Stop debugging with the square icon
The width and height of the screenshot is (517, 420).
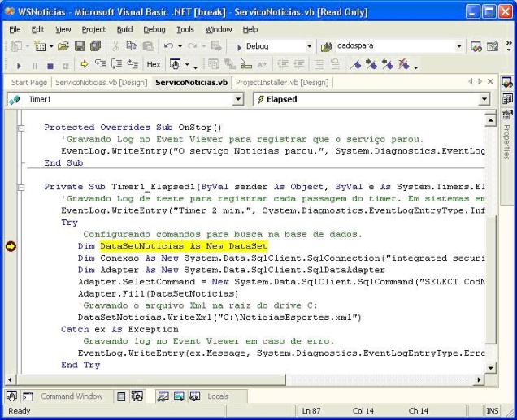tap(50, 66)
